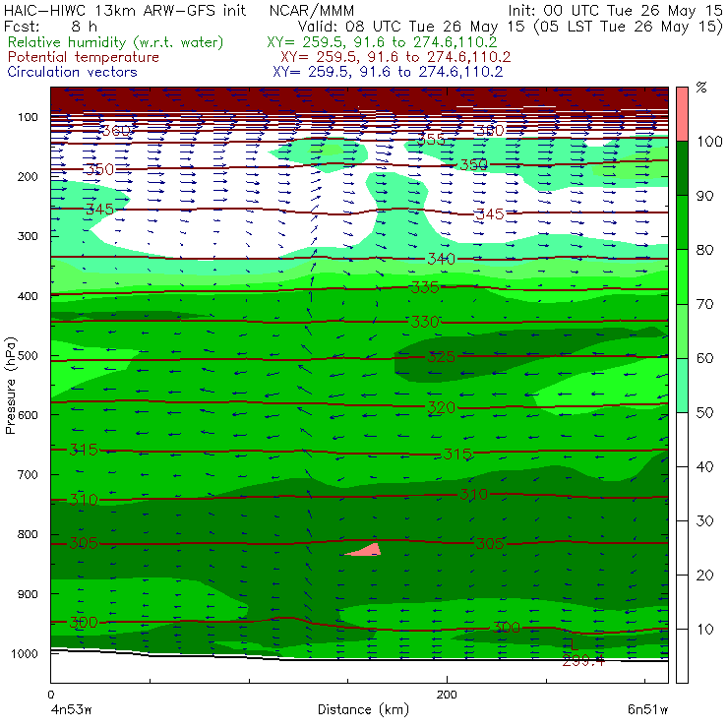Click the '80' label on the color bar
The width and height of the screenshot is (728, 728).
[704, 250]
